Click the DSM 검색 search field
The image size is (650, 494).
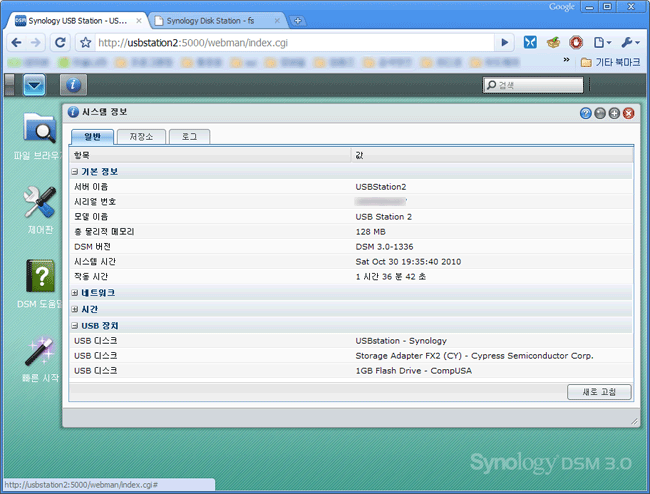point(533,85)
